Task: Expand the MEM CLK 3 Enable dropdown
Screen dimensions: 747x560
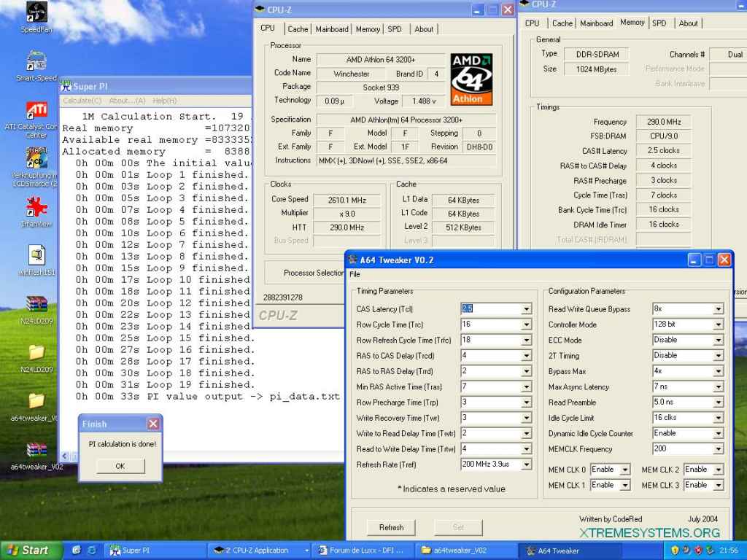Action: [718, 485]
